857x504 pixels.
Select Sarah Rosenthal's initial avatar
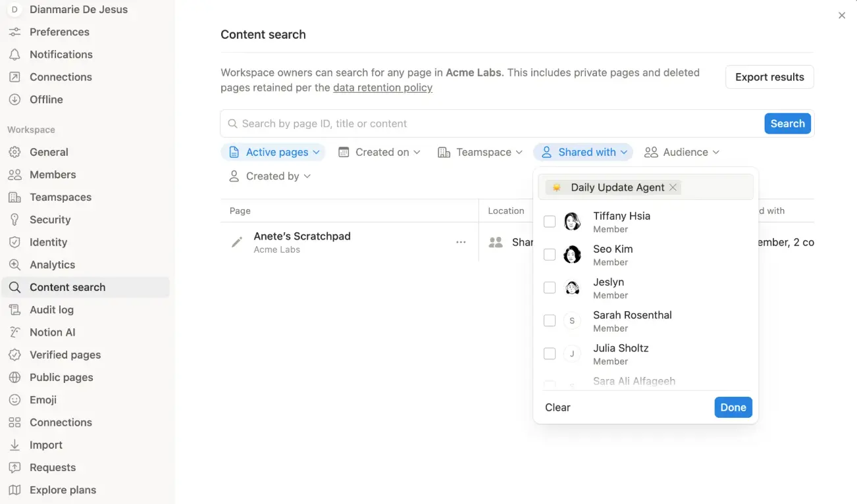pyautogui.click(x=572, y=320)
